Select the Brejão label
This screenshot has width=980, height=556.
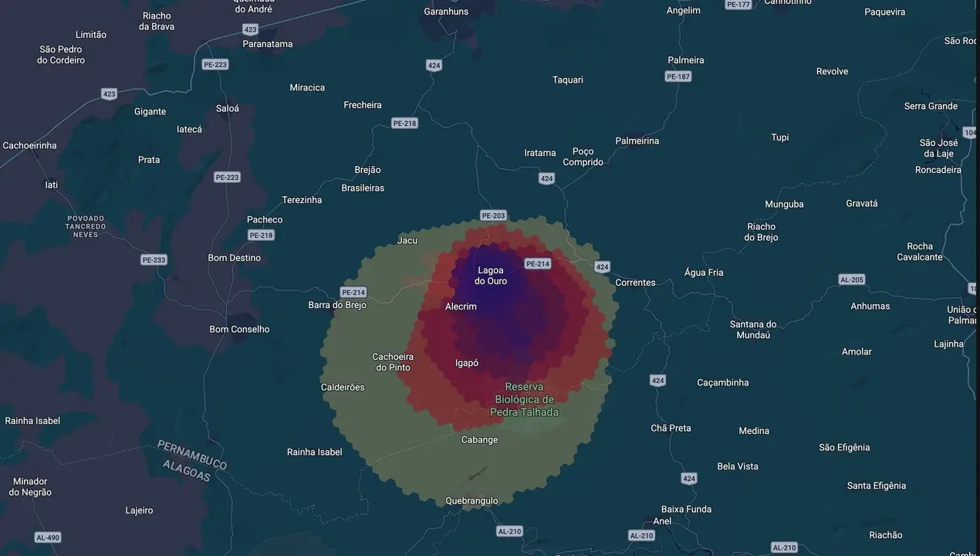pos(367,170)
